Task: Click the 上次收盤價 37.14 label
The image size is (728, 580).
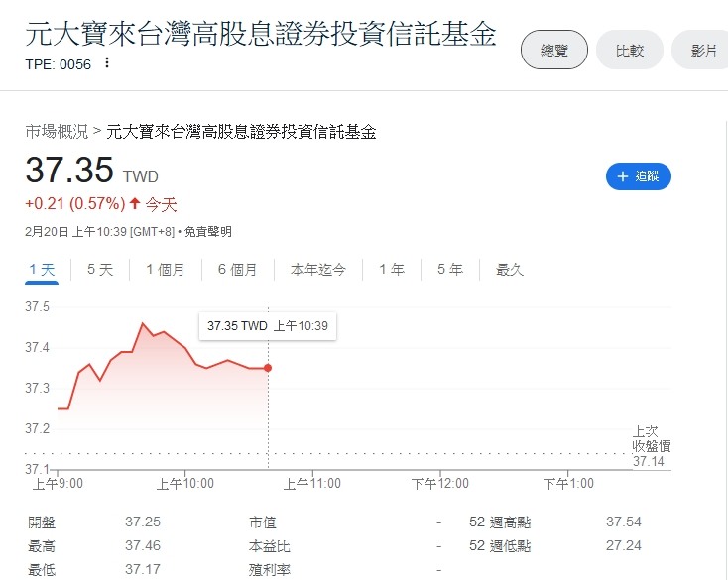Action: tap(651, 446)
